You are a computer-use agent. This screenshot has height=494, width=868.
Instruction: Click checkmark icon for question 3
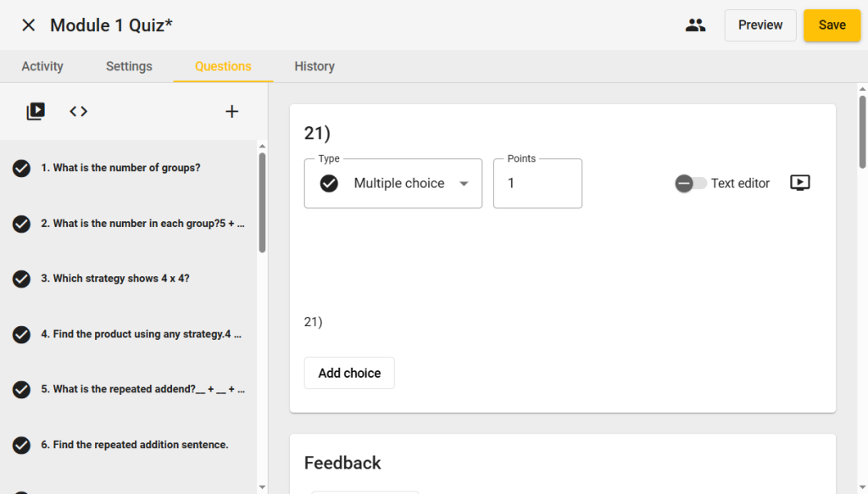(22, 279)
